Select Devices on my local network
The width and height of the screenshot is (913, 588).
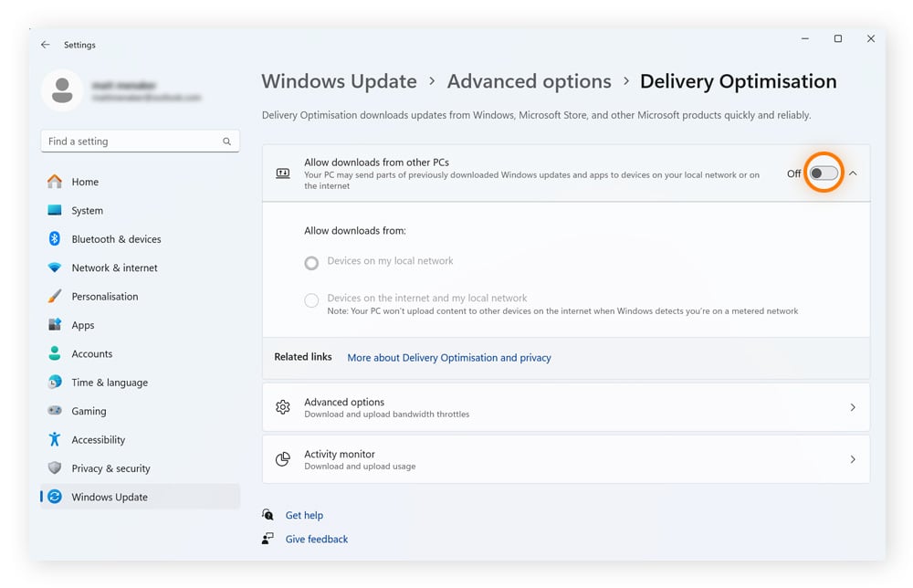click(x=311, y=263)
